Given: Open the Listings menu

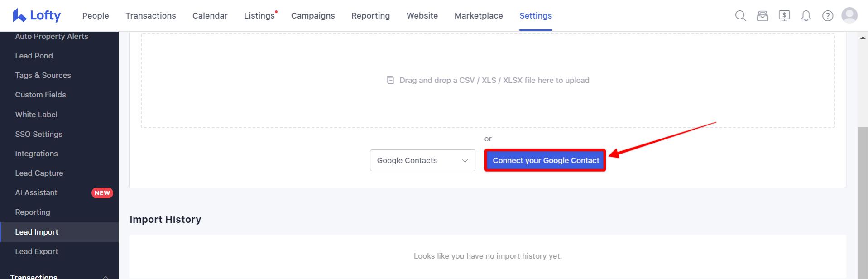Looking at the screenshot, I should click(259, 16).
